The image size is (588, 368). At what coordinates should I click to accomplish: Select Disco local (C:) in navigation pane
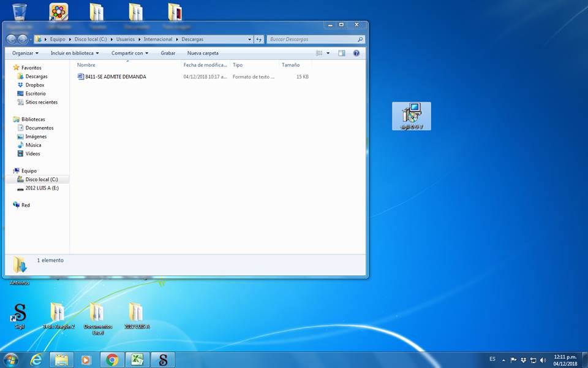click(x=41, y=180)
